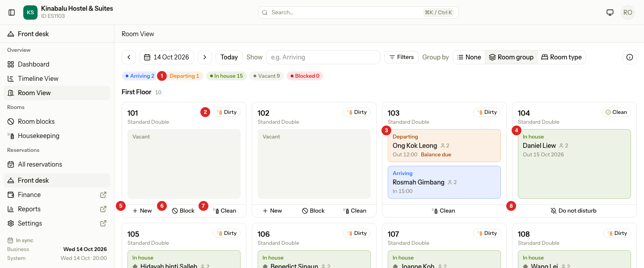This screenshot has width=644, height=268.
Task: Click room 107 Dirty status badge
Action: click(x=487, y=233)
